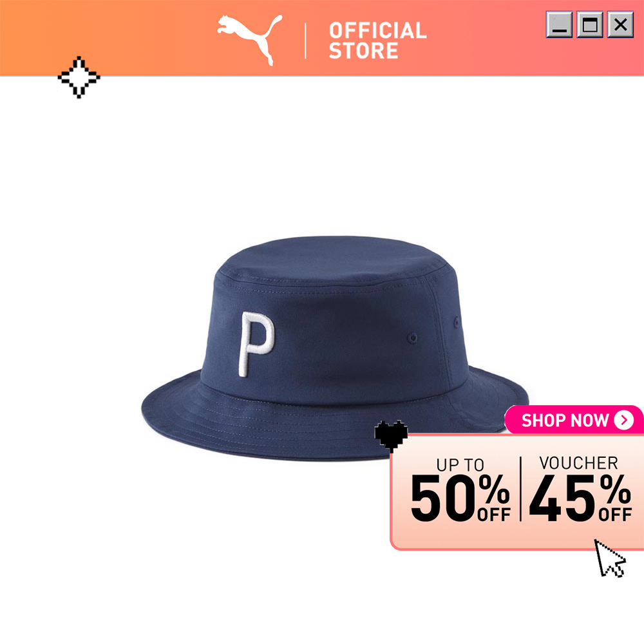The width and height of the screenshot is (644, 644).
Task: Click the divider line beside Puma logo
Action: pos(305,41)
